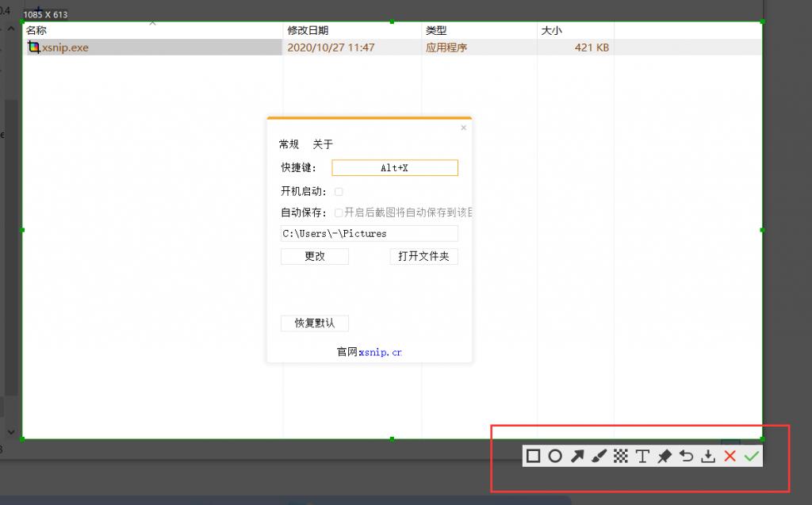Select the mosaic blur tool
Image resolution: width=812 pixels, height=505 pixels.
[x=621, y=456]
